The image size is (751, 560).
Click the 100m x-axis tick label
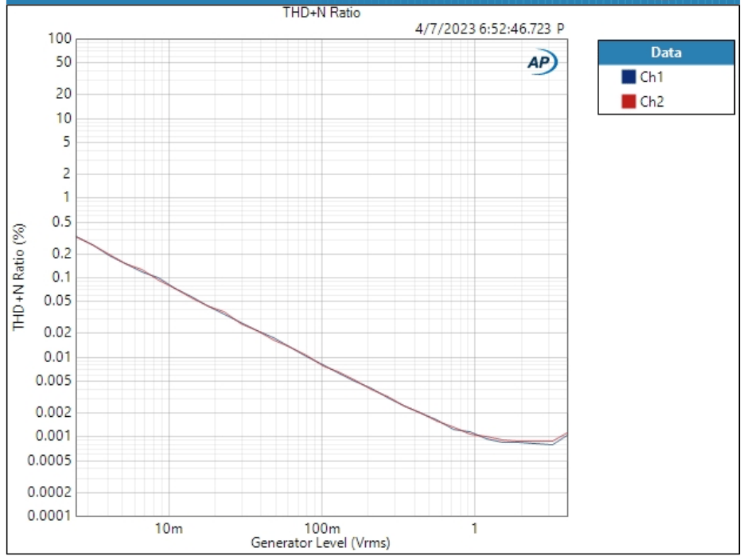coord(322,528)
